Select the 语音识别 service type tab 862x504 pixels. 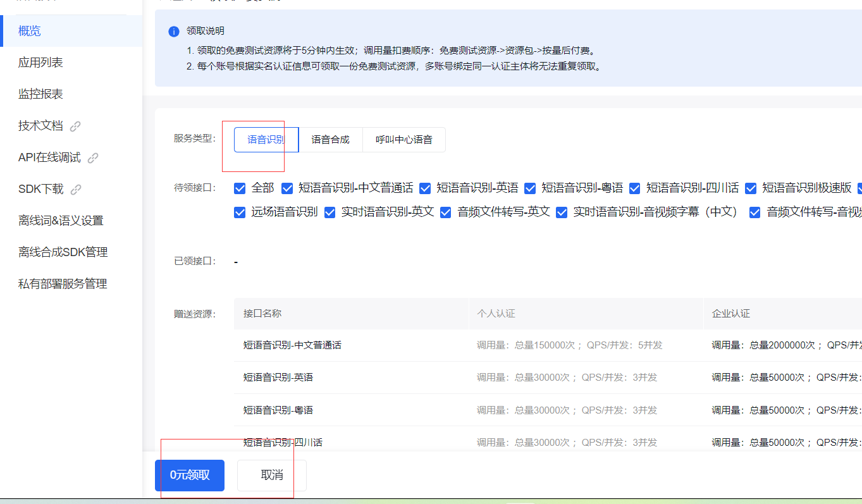click(266, 140)
